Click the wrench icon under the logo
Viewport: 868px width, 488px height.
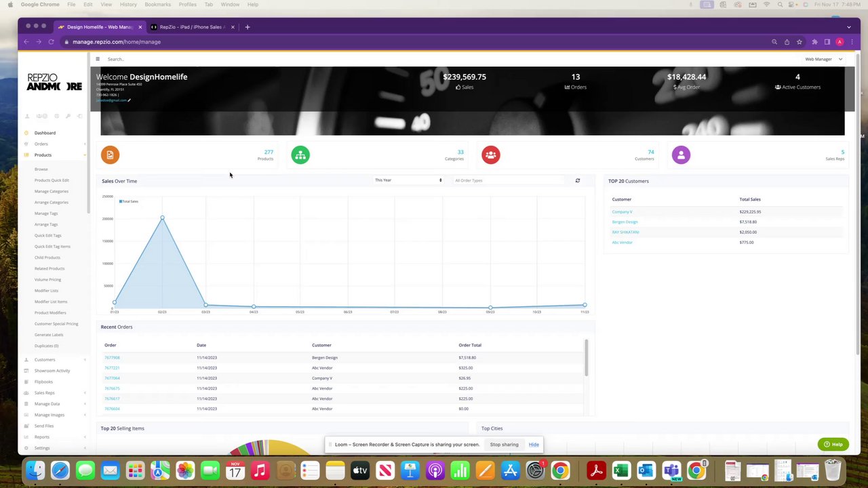tap(68, 116)
